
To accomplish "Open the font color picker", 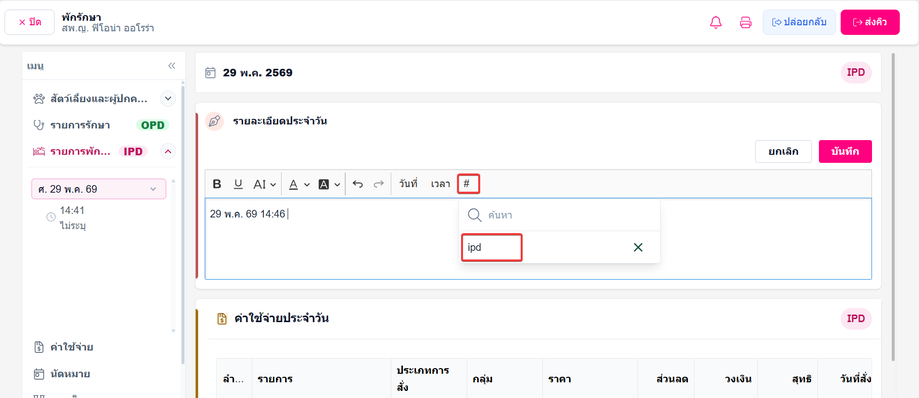I will (x=299, y=184).
